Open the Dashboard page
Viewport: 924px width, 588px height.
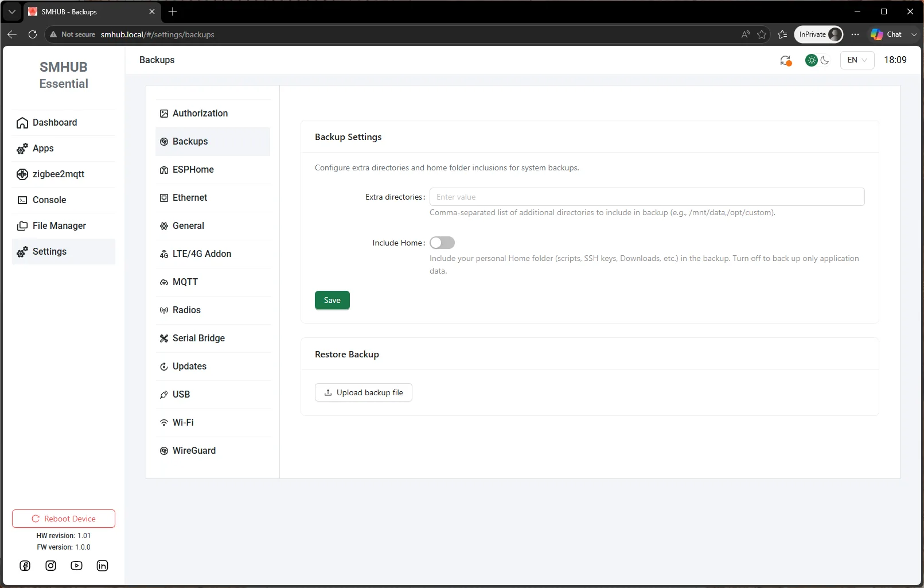point(63,123)
